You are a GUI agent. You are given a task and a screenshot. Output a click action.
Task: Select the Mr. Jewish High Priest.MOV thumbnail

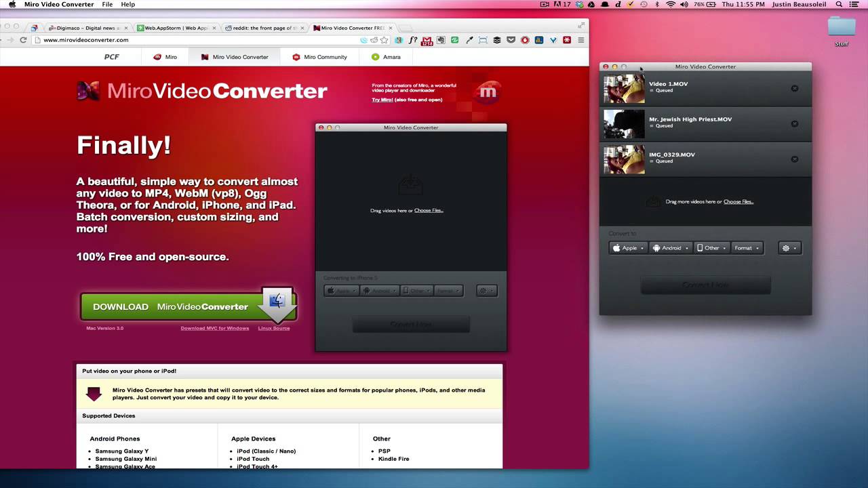click(x=624, y=124)
